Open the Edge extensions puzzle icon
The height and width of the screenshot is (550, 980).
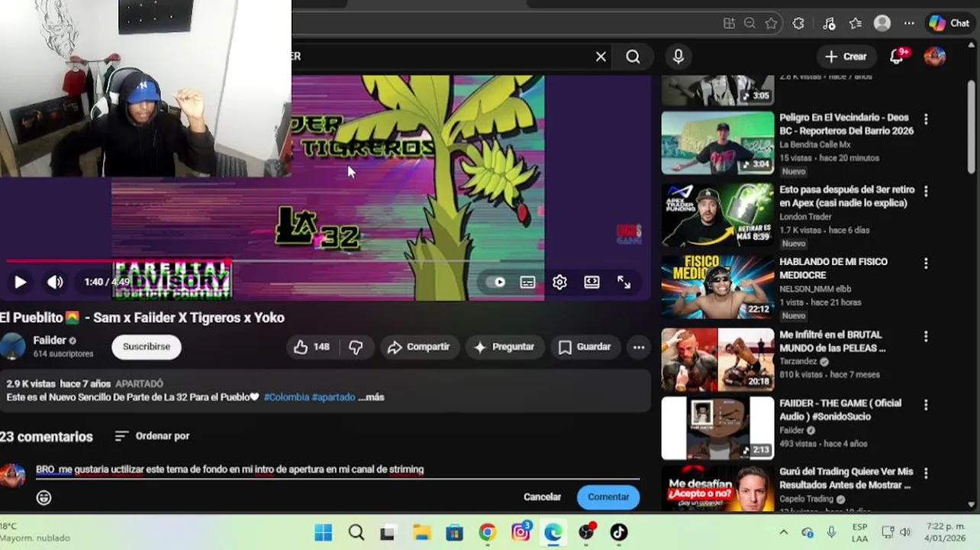pyautogui.click(x=798, y=23)
